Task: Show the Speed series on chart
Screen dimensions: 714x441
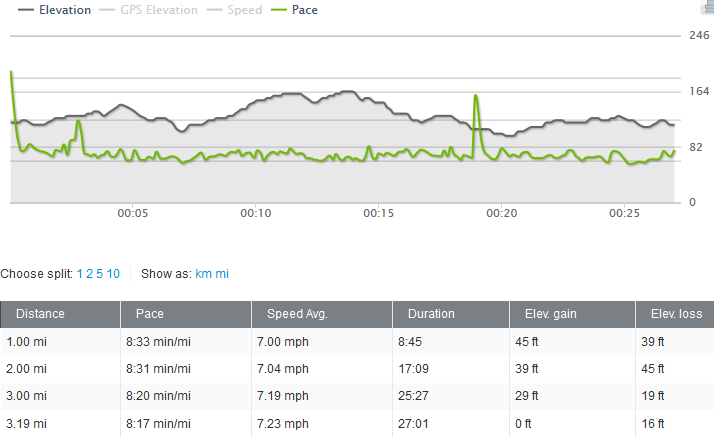Action: click(x=244, y=10)
